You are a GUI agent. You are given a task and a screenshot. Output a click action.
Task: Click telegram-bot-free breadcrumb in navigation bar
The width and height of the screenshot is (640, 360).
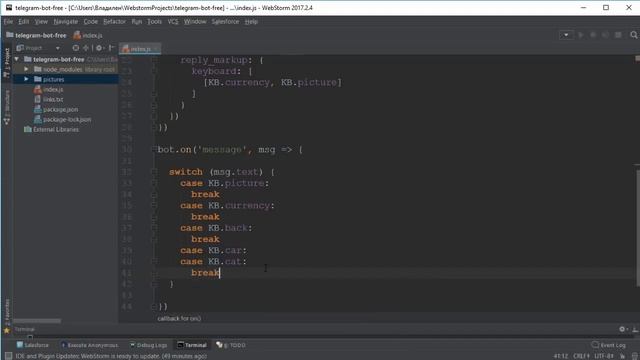(36, 36)
